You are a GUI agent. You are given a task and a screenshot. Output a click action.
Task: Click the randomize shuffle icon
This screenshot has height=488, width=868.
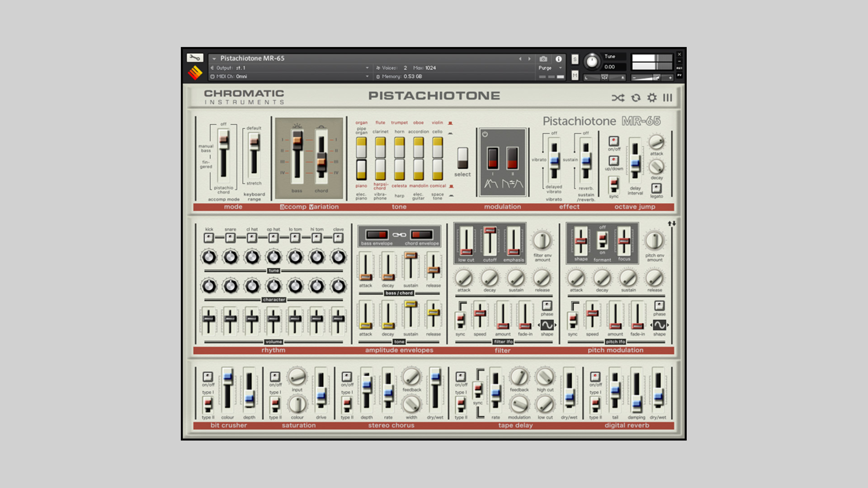point(618,98)
